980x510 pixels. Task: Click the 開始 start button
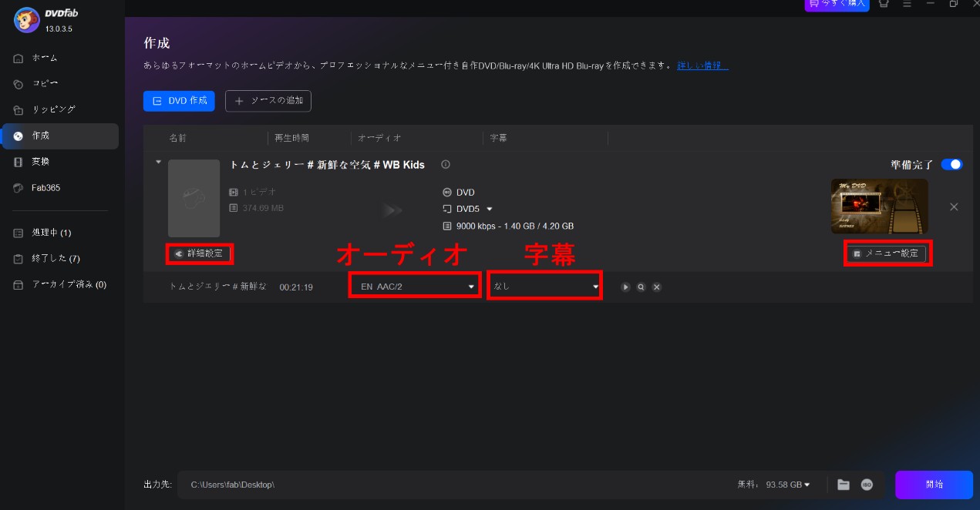click(x=934, y=485)
